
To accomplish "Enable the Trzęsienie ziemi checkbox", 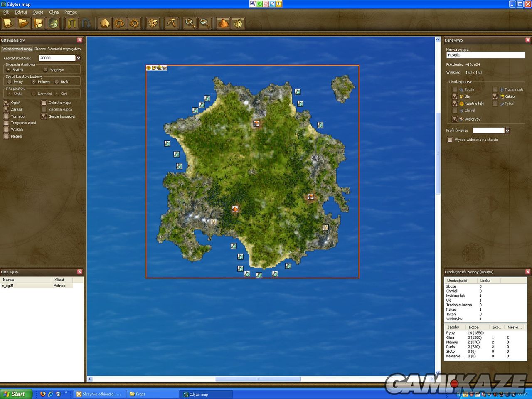I will tap(6, 123).
